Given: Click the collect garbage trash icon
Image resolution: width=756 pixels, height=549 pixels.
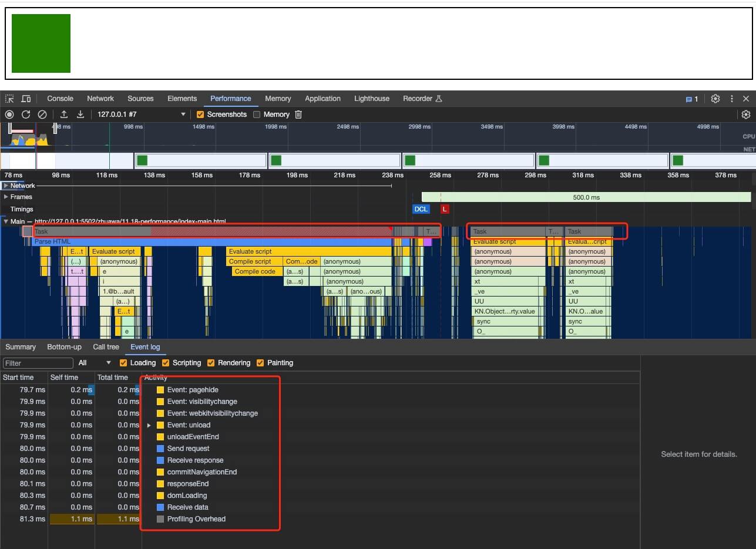Looking at the screenshot, I should click(298, 114).
